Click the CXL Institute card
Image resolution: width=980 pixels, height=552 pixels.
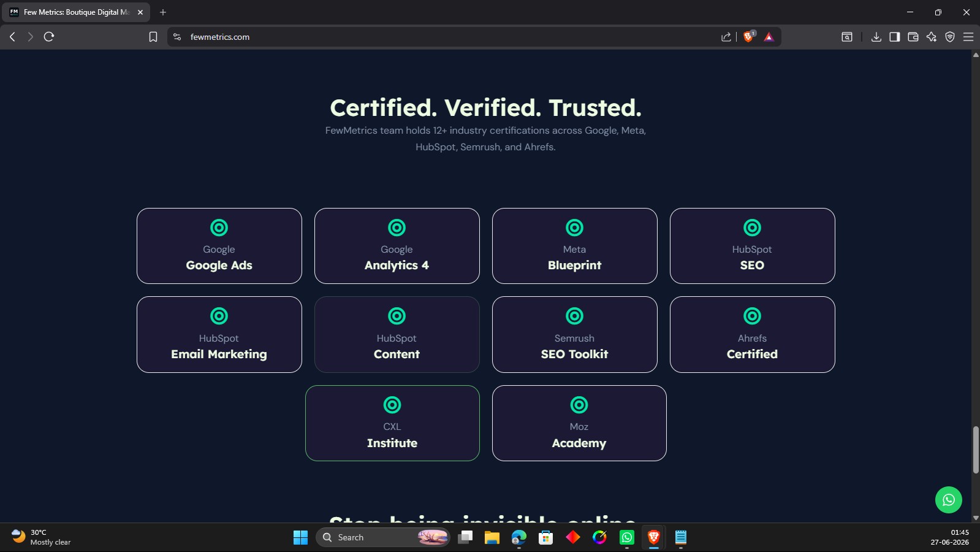click(392, 423)
